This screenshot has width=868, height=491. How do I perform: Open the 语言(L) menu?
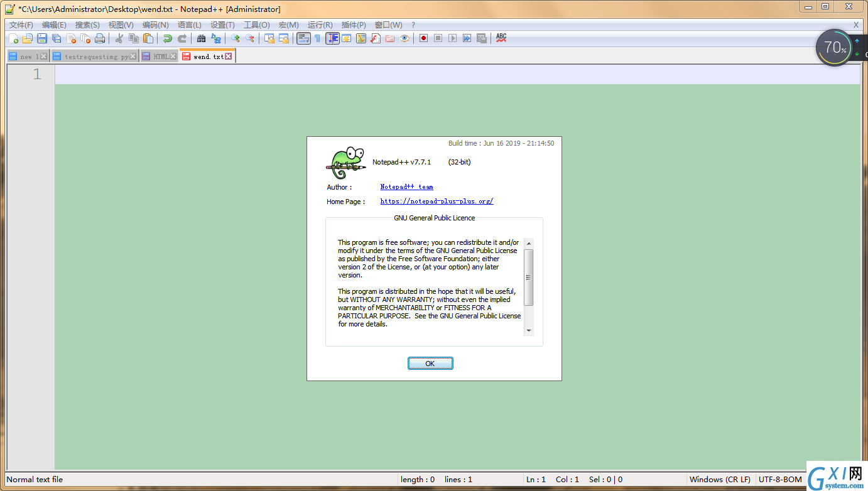tap(190, 25)
